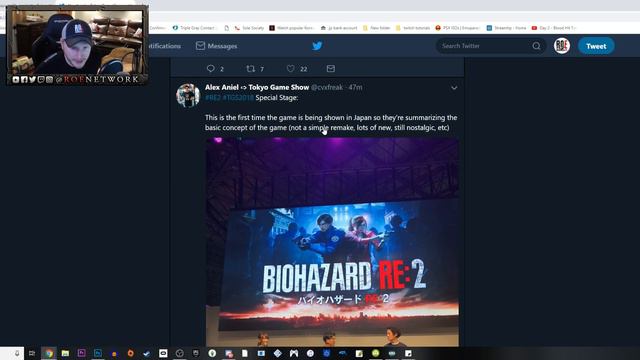Open the white document icon in taskbar

click(x=245, y=353)
